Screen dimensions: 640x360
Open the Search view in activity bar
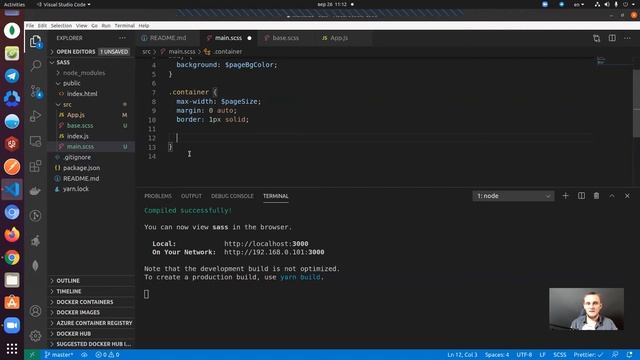pos(36,65)
